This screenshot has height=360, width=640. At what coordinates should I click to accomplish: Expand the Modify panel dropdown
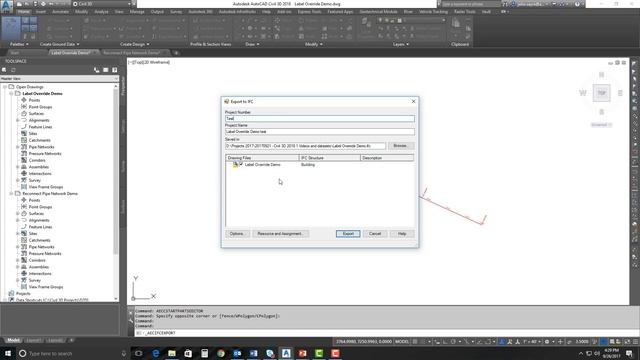313,44
